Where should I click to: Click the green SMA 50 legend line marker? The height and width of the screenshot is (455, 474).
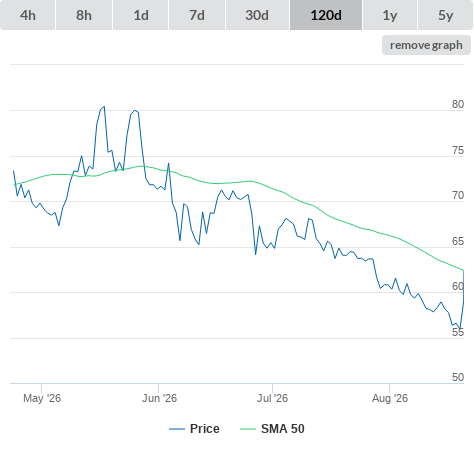pyautogui.click(x=248, y=429)
